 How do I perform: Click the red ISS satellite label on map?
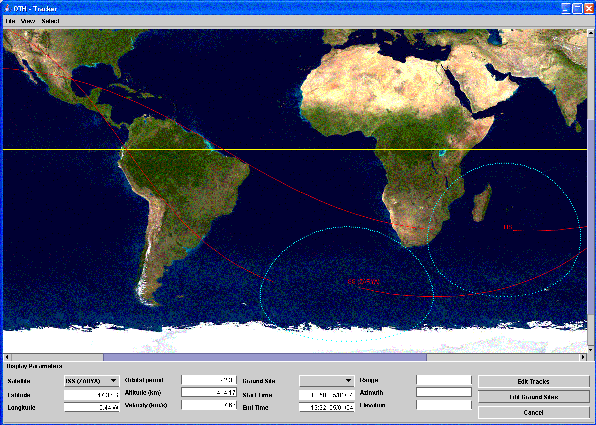[x=363, y=282]
